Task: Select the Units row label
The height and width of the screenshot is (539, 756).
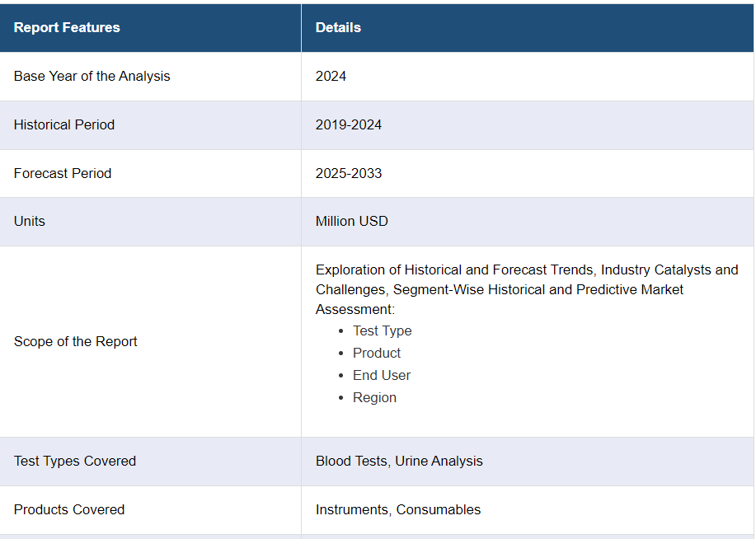Action: pos(30,221)
